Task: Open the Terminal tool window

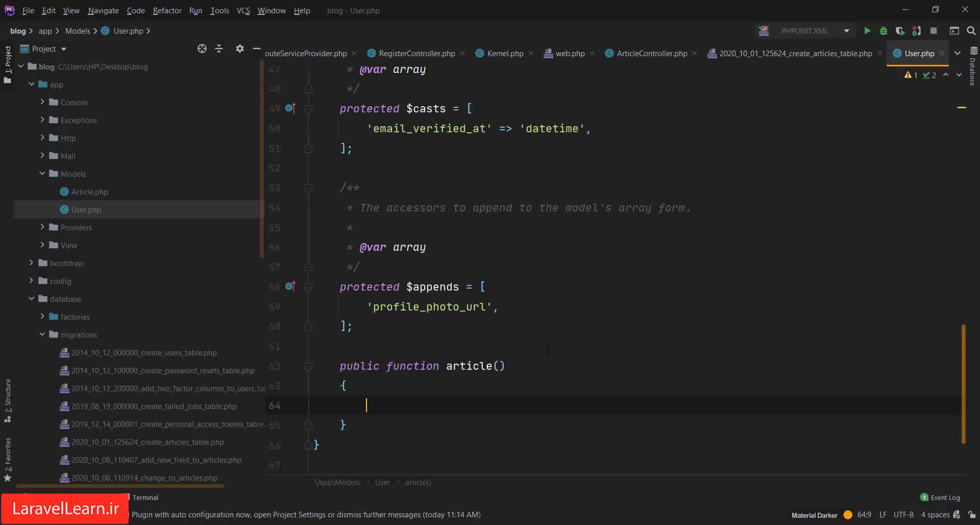Action: coord(145,497)
